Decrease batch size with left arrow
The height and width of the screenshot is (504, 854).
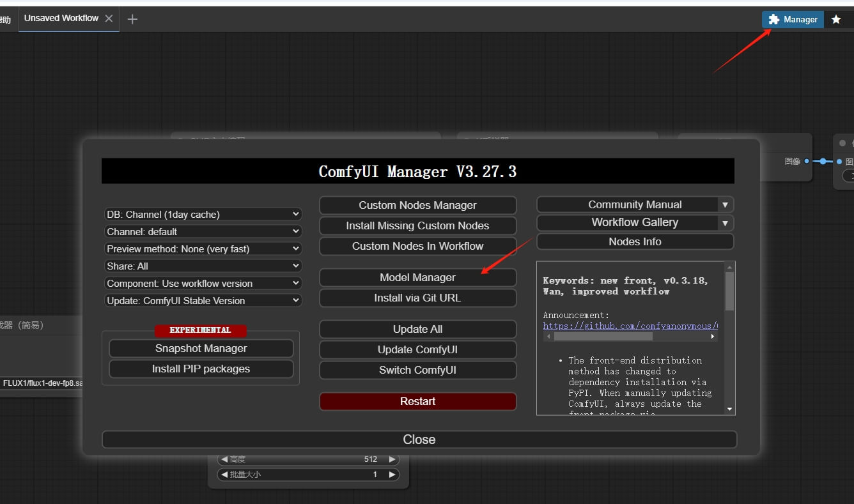click(224, 475)
